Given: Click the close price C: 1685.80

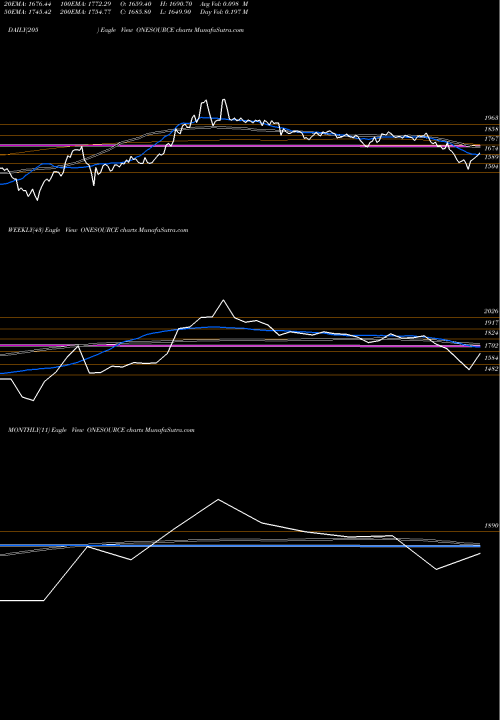Looking at the screenshot, I should click(x=135, y=12).
